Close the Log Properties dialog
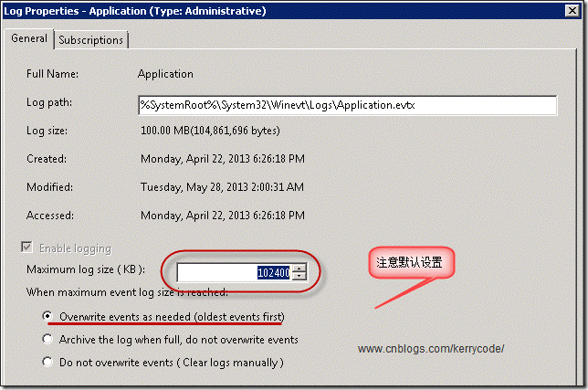This screenshot has height=390, width=588. 572,10
